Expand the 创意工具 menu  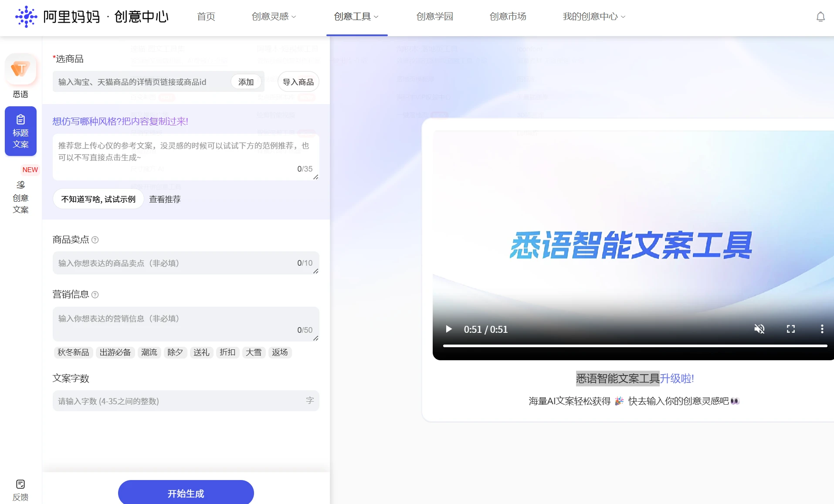click(x=356, y=17)
